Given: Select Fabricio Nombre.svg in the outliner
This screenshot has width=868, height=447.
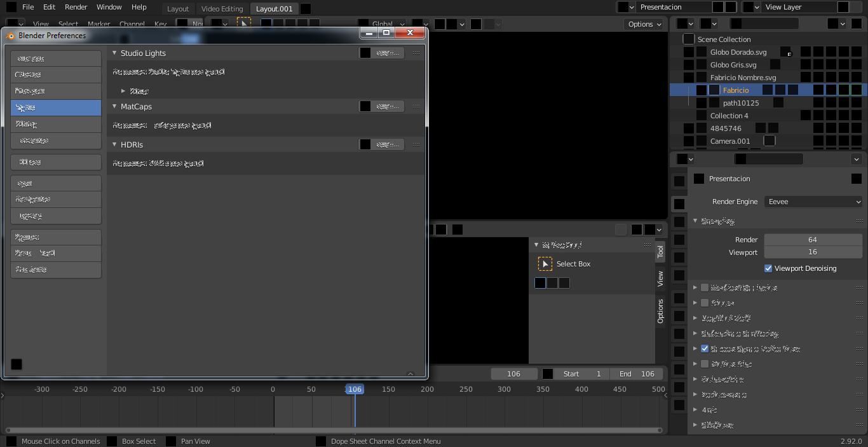Looking at the screenshot, I should [x=743, y=78].
